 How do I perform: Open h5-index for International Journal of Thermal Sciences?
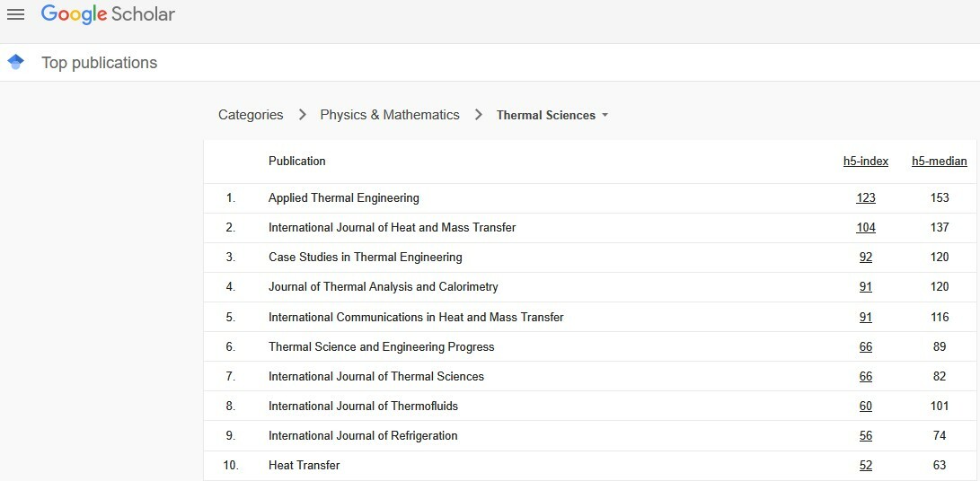click(865, 376)
